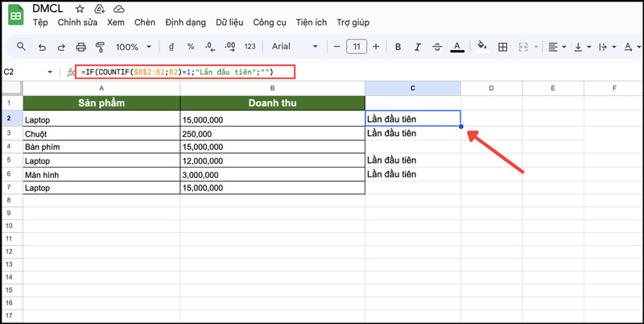Toggle italic formatting
This screenshot has height=324, width=644.
click(417, 47)
